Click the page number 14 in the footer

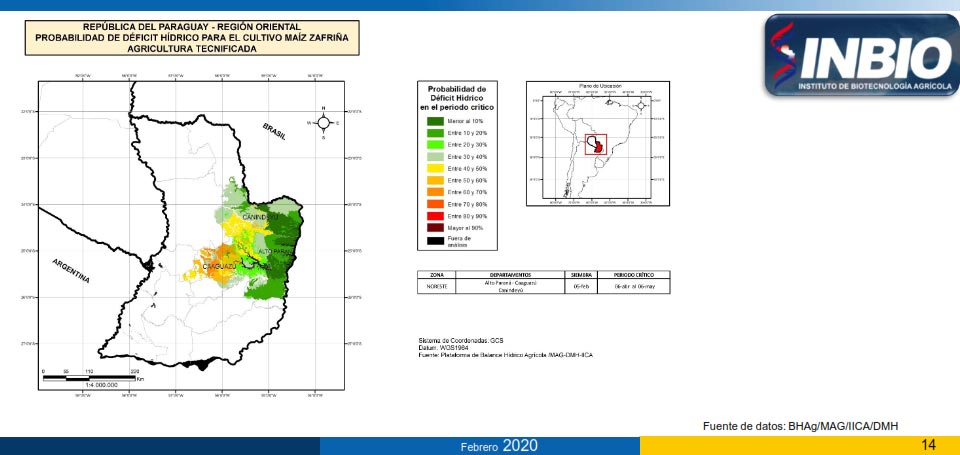click(928, 444)
